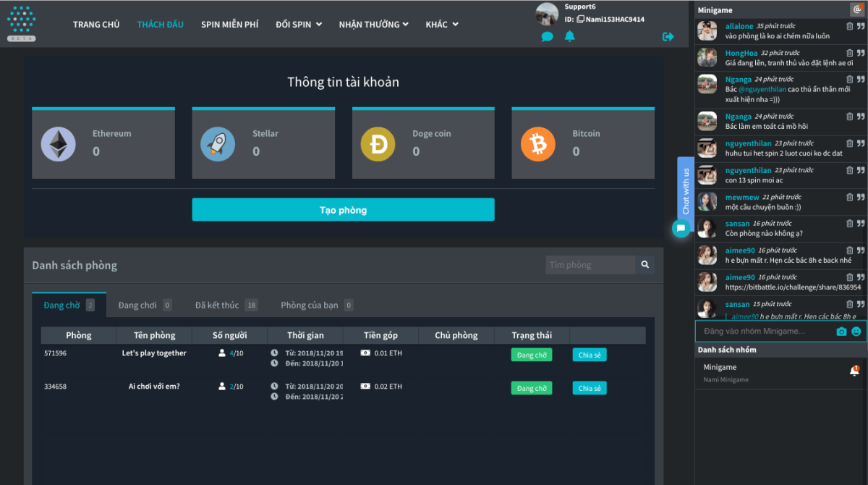Delete mewmew's chat message
The width and height of the screenshot is (868, 485).
[x=850, y=197]
